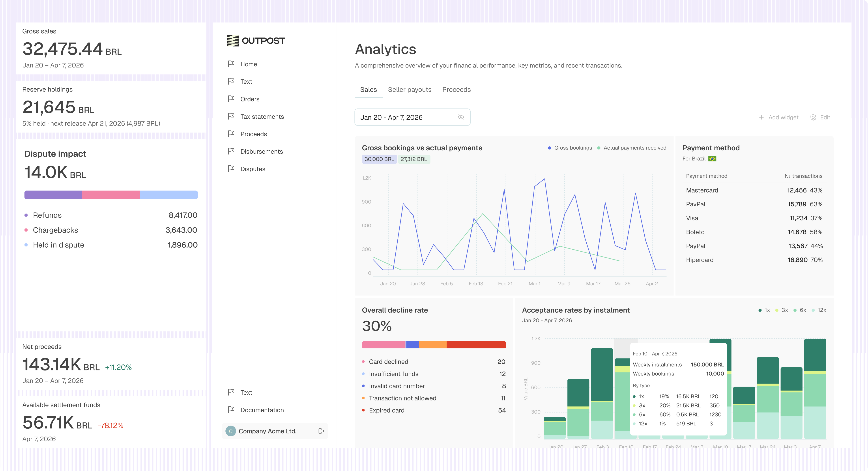Image resolution: width=868 pixels, height=471 pixels.
Task: Open Orders in the sidebar
Action: click(x=250, y=99)
